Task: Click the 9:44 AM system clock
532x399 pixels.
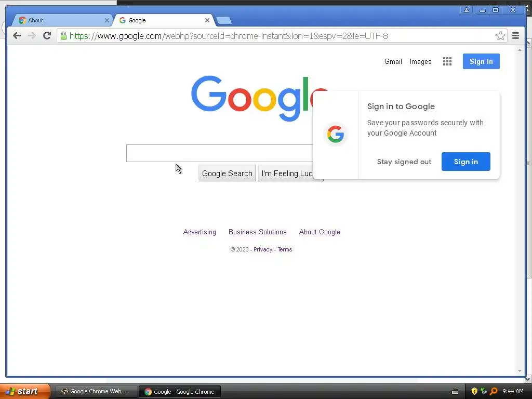Action: [x=513, y=391]
